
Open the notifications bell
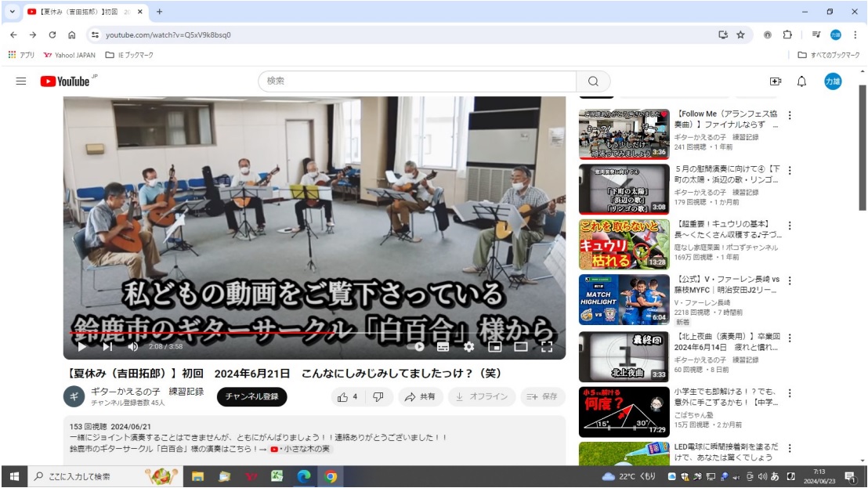point(801,81)
